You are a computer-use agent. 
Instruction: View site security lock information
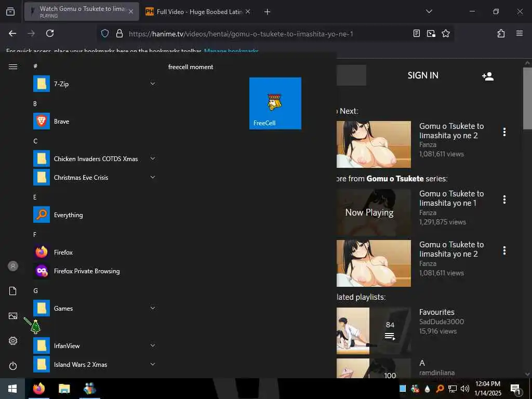coord(119,33)
